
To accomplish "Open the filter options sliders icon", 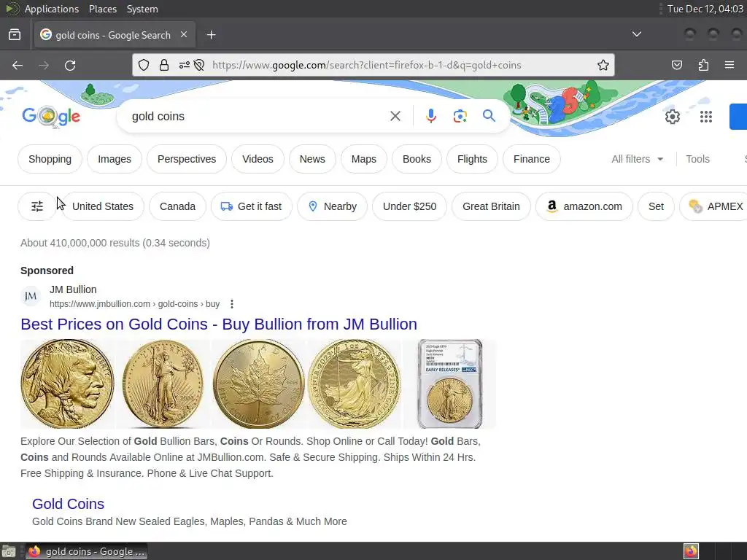I will pyautogui.click(x=37, y=206).
